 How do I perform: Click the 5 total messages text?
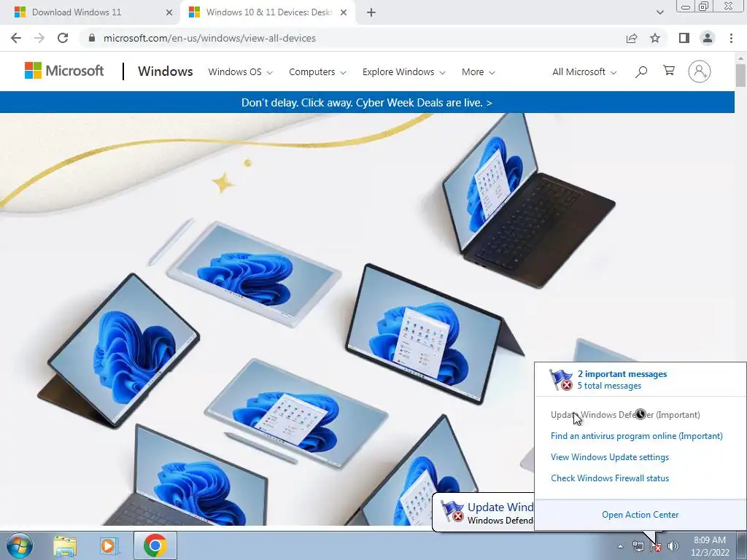(609, 386)
